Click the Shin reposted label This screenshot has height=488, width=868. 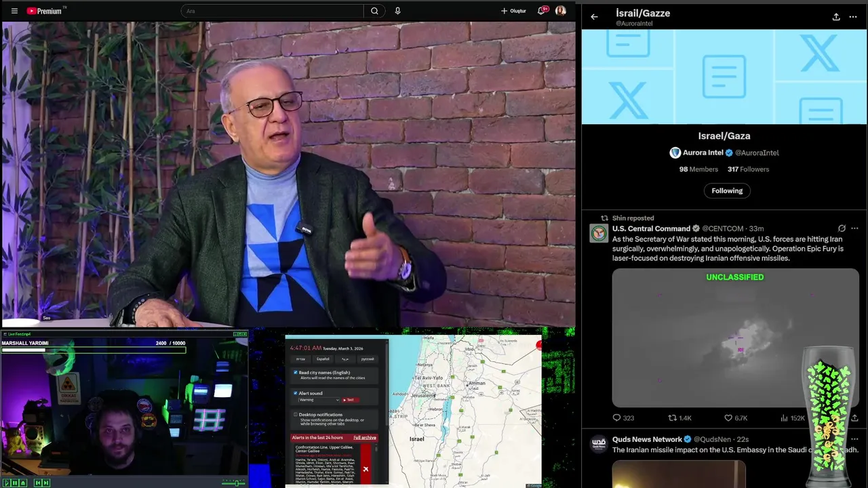633,218
